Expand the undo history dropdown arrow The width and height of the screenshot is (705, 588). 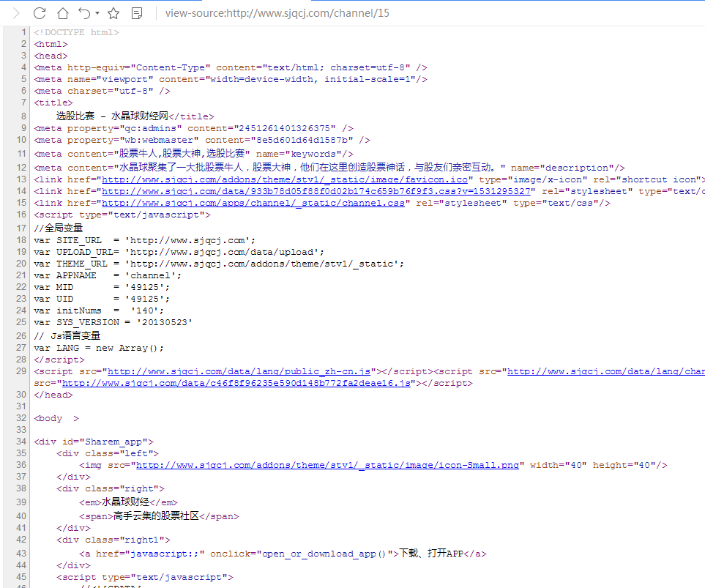(97, 13)
